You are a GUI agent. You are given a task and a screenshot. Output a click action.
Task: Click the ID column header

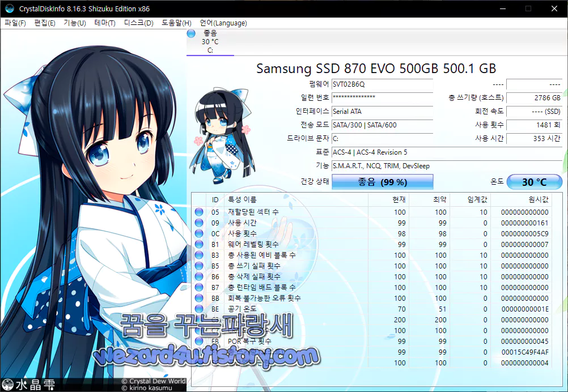click(215, 200)
